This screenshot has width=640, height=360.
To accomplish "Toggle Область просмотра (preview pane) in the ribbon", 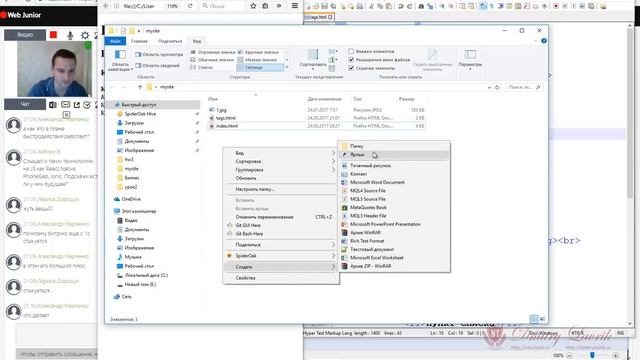I will (x=159, y=54).
